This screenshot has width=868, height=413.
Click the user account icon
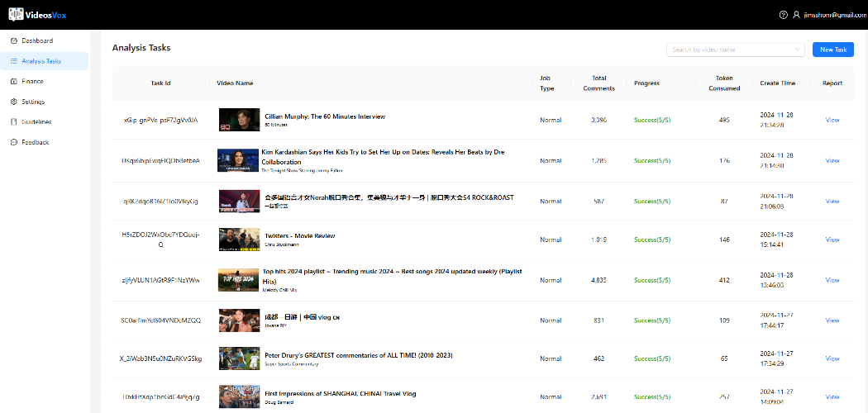796,15
